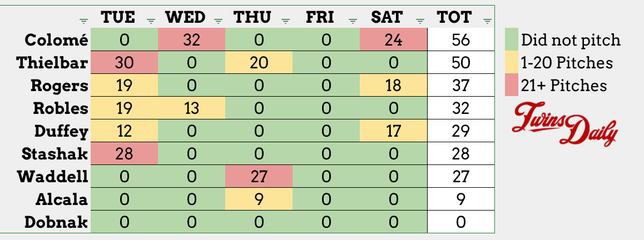The height and width of the screenshot is (240, 644).
Task: Open the TOT column filter icon
Action: click(x=488, y=21)
